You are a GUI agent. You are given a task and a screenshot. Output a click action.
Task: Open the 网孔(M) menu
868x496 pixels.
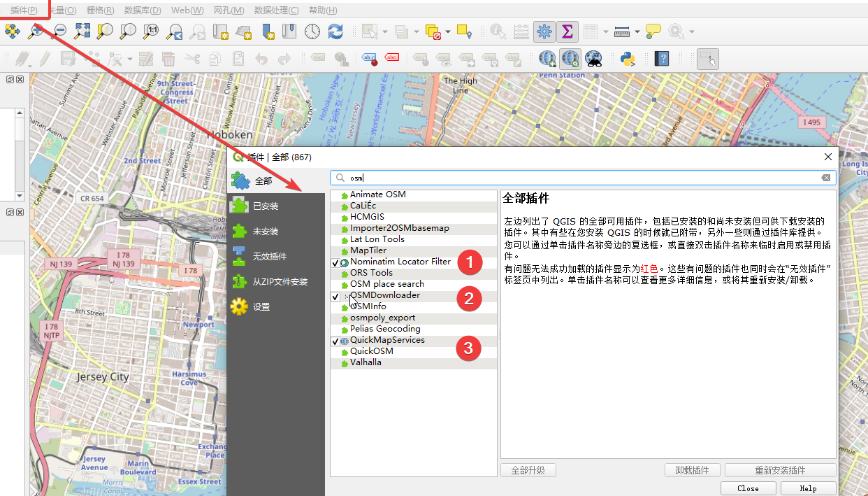pos(229,10)
